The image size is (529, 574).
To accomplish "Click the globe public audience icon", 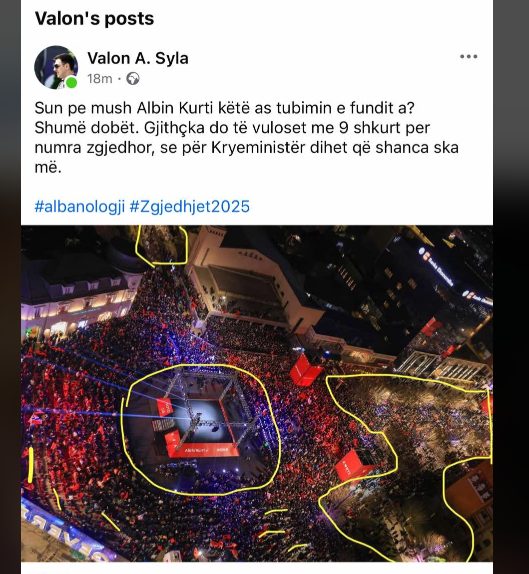I will pyautogui.click(x=133, y=79).
